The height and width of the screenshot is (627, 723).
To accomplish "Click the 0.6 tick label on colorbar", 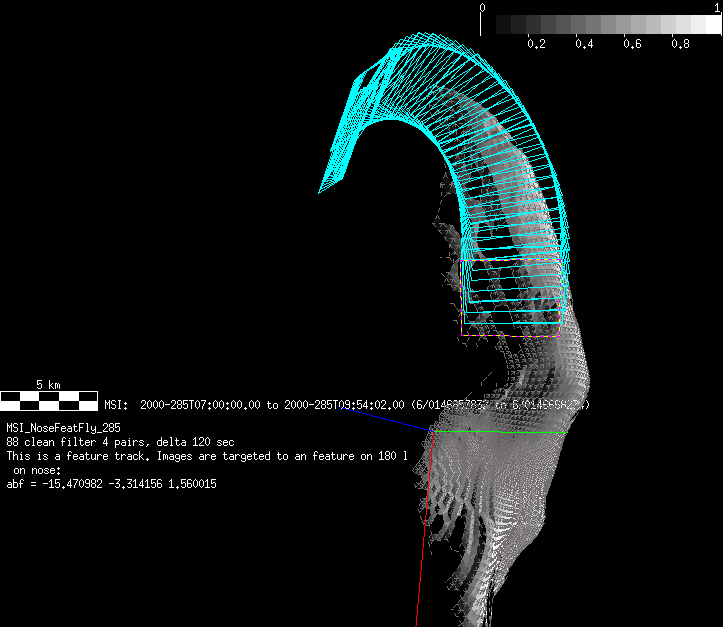I will coord(632,45).
